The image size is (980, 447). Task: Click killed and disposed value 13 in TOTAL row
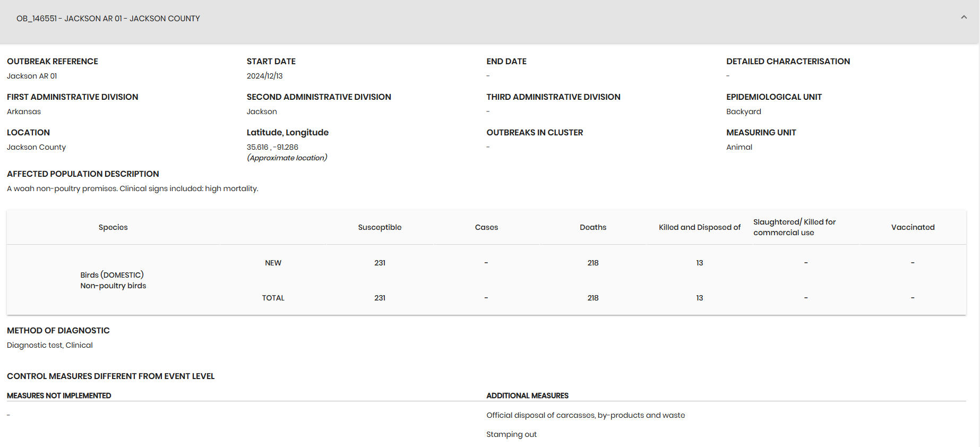point(700,298)
